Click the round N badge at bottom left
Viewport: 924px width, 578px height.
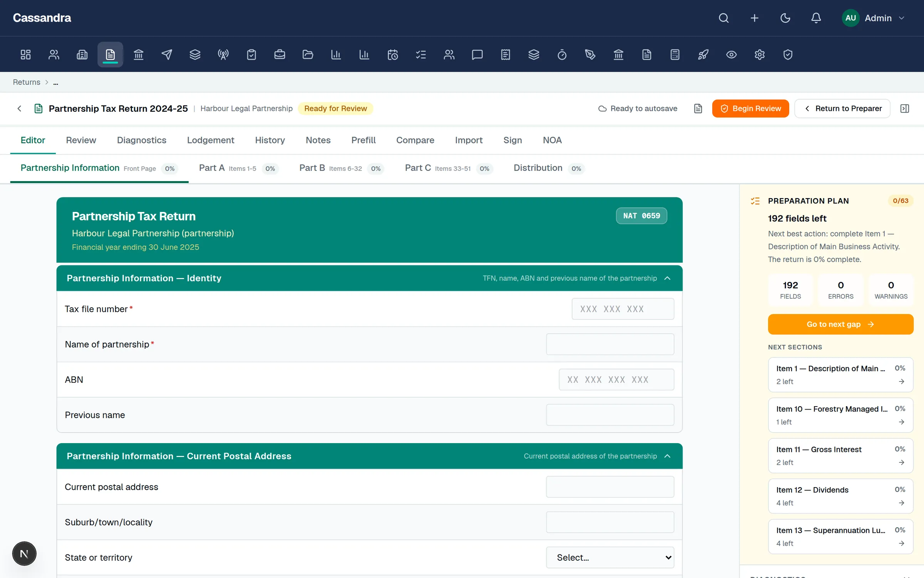point(24,554)
